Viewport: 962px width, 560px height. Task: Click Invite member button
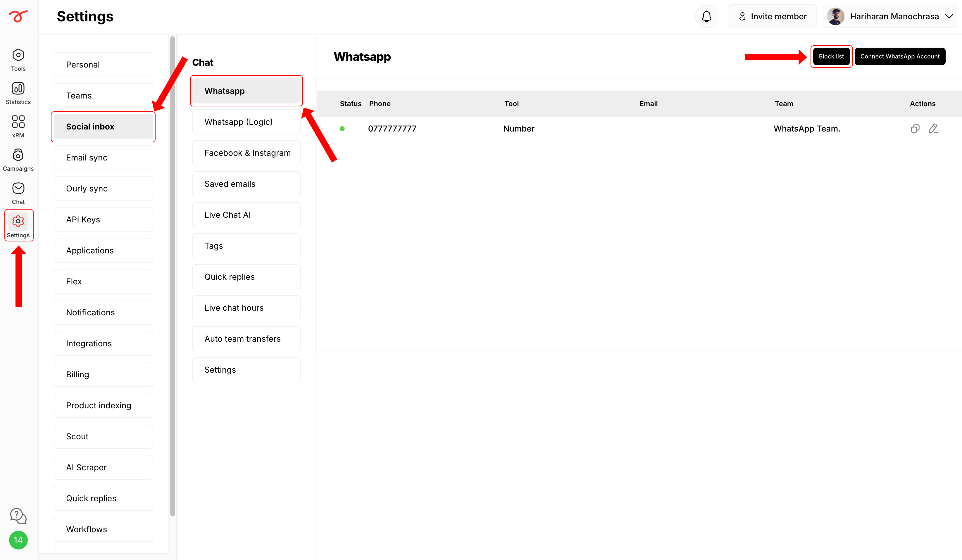772,16
